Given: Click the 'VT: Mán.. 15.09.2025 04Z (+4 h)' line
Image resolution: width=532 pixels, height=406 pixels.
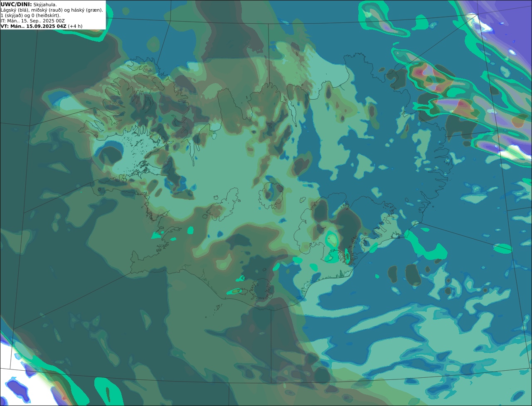Looking at the screenshot, I should (42, 26).
